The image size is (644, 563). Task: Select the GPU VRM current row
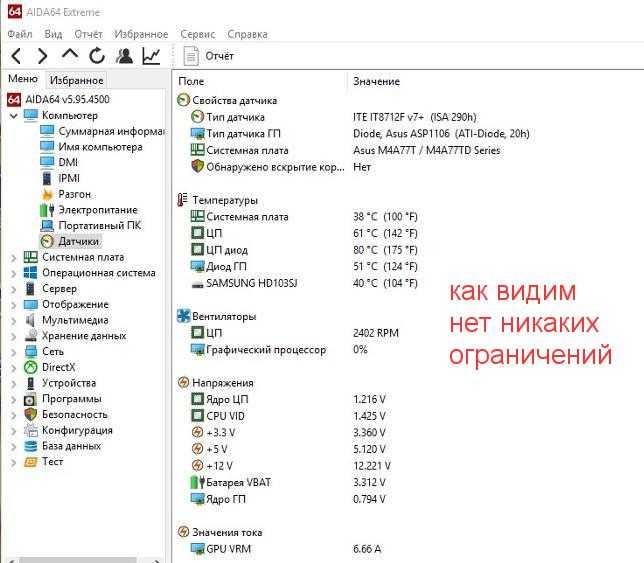click(x=286, y=549)
